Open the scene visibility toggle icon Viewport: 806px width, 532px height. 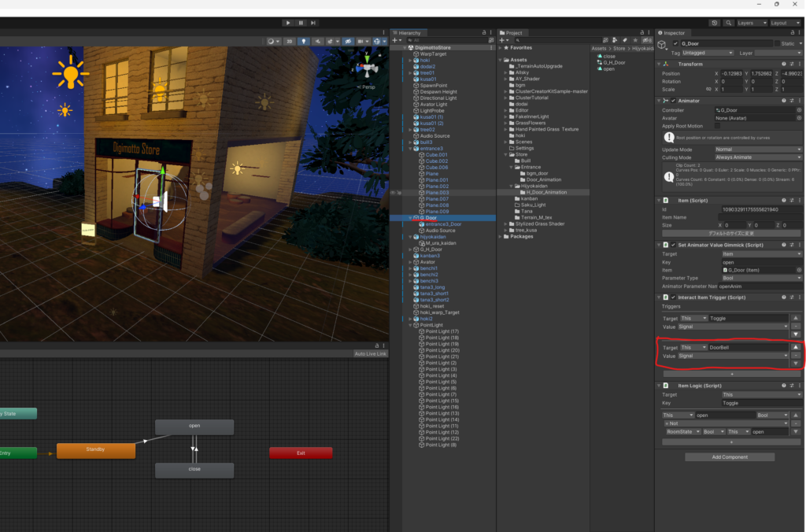(349, 41)
